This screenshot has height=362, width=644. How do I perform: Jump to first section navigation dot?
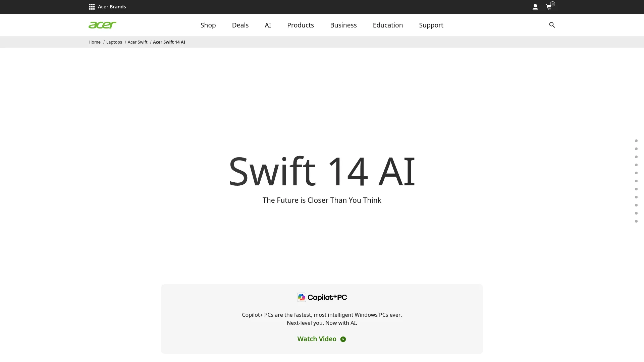pyautogui.click(x=636, y=141)
